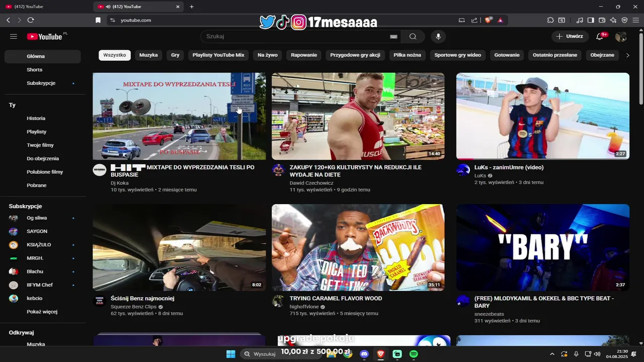Select the Gry filter chip
The width and height of the screenshot is (644, 362).
[175, 55]
